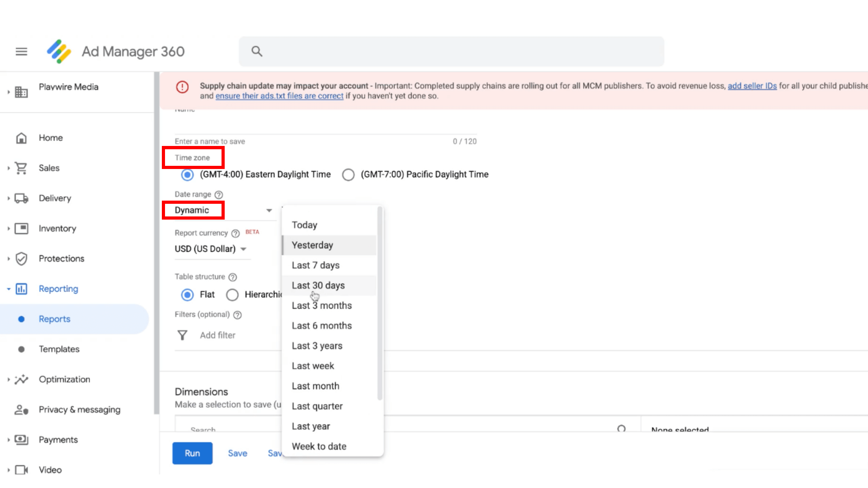Screen dimensions: 868x488
Task: Select the Optimization graph icon
Action: tap(21, 380)
